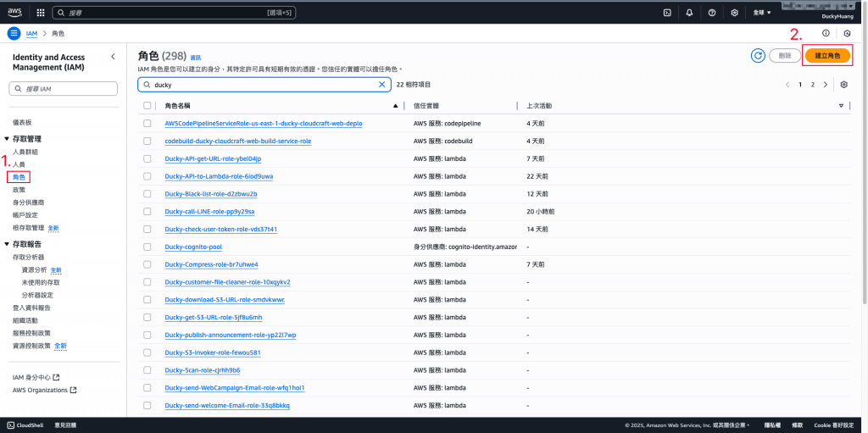Collapse the 存取報告 sidebar section
The height and width of the screenshot is (433, 868).
[7, 244]
